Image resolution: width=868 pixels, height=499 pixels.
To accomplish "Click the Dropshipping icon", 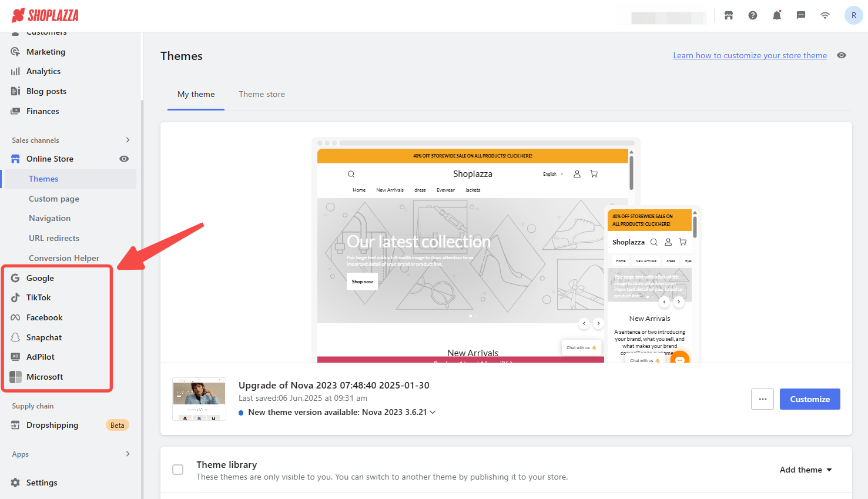I will tap(15, 425).
